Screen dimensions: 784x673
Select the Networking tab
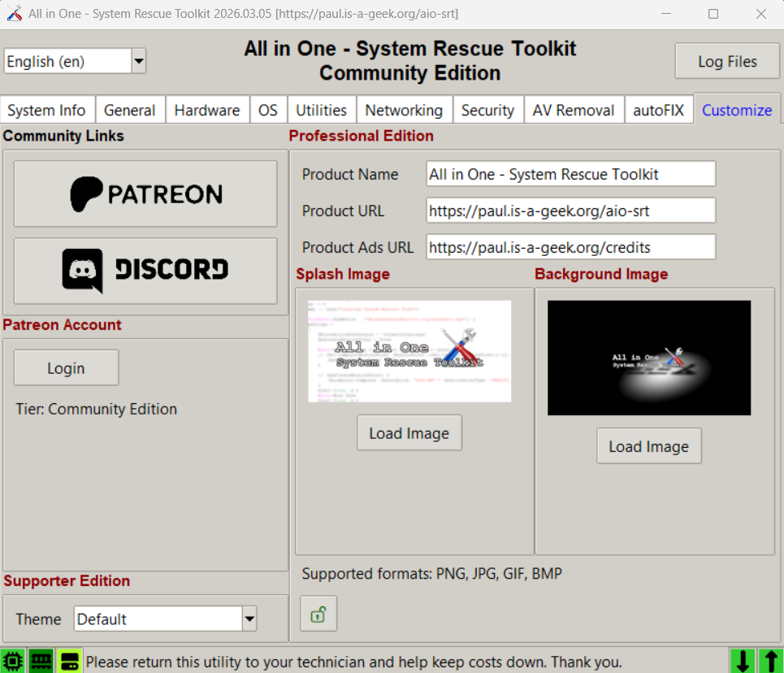coord(404,111)
